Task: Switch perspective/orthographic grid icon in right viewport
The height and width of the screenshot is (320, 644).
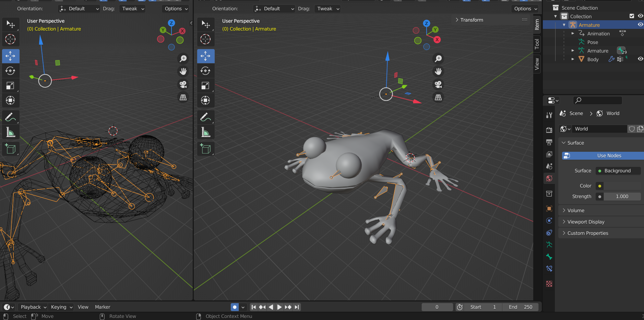Action: tap(438, 98)
